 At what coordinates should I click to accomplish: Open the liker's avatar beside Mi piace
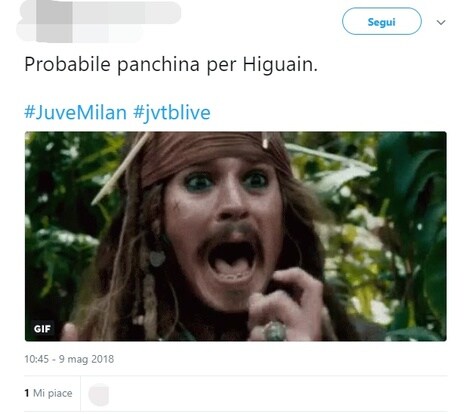pos(99,394)
